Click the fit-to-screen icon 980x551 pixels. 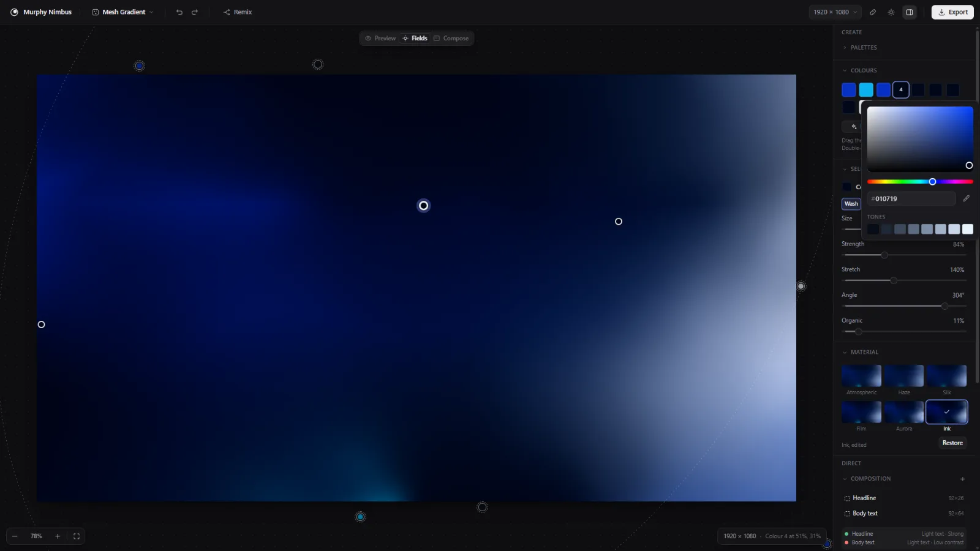(77, 536)
